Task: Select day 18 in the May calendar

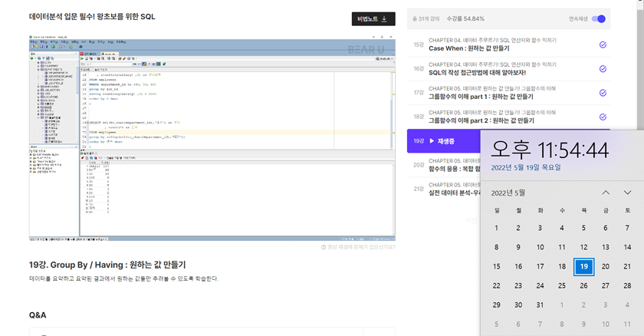Action: (562, 267)
